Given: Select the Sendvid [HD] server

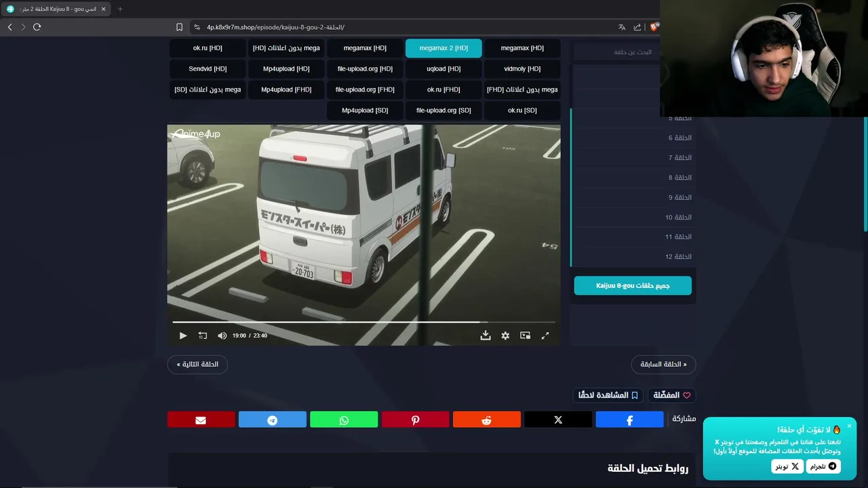Looking at the screenshot, I should 208,69.
